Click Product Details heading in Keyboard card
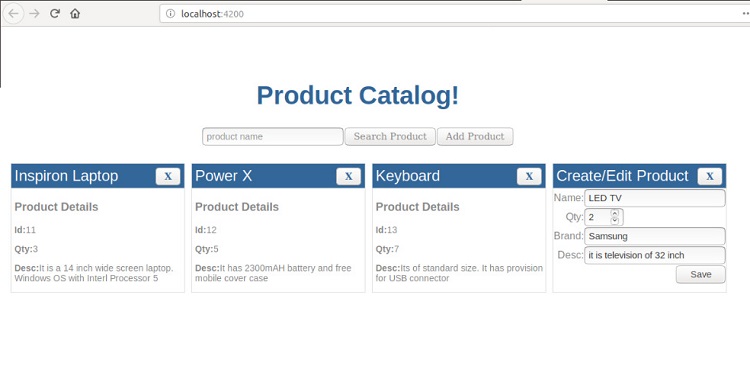Image resolution: width=750 pixels, height=391 pixels. pos(418,207)
